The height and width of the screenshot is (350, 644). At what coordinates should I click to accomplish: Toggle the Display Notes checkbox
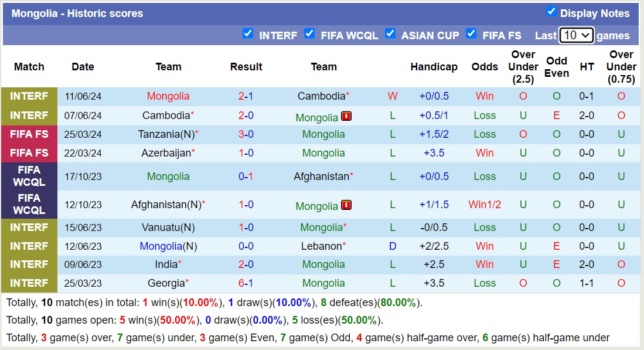click(x=551, y=11)
